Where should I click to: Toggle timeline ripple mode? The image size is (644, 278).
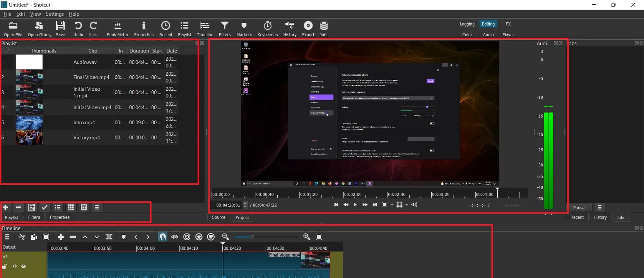(187, 237)
